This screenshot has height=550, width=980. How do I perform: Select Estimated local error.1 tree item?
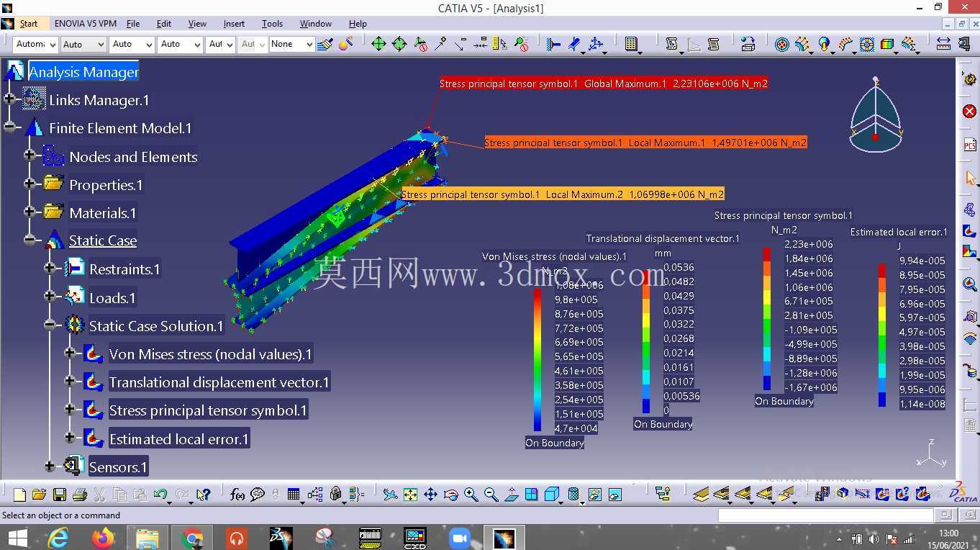click(178, 439)
